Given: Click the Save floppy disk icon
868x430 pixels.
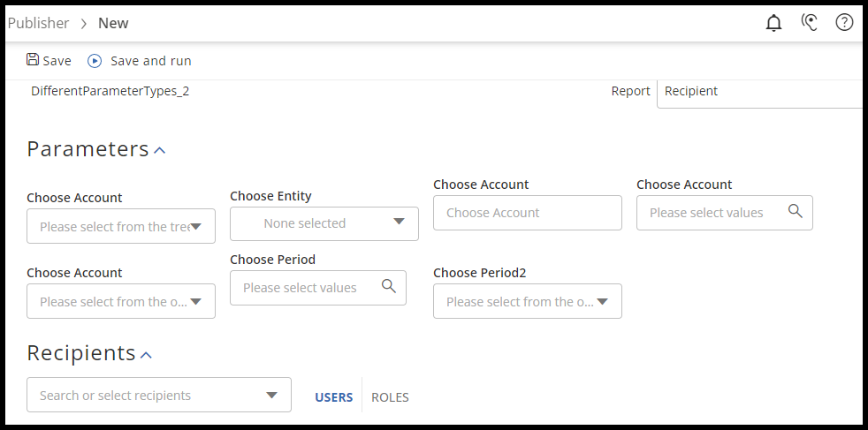Looking at the screenshot, I should [x=33, y=60].
